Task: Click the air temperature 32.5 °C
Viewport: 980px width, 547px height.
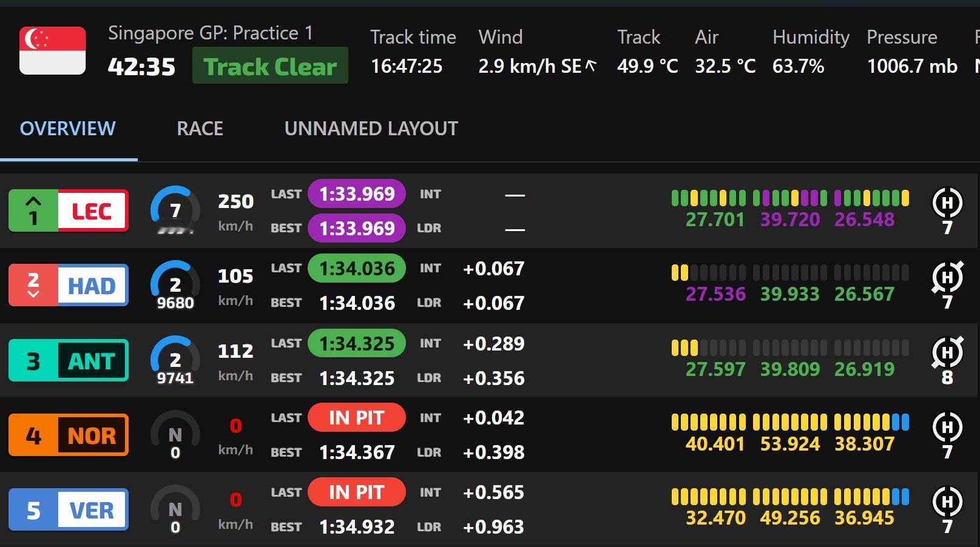Action: tap(725, 66)
